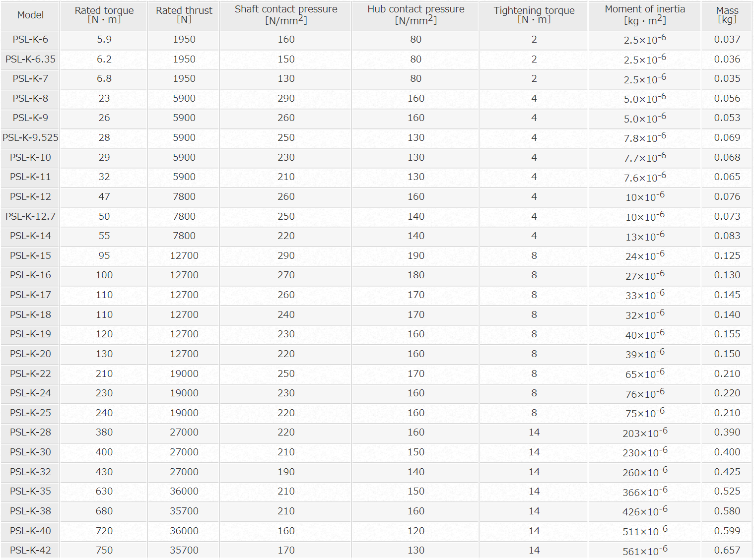Click shaft pressure 170 for PSL-K-42
The width and height of the screenshot is (754, 560).
[x=286, y=551]
